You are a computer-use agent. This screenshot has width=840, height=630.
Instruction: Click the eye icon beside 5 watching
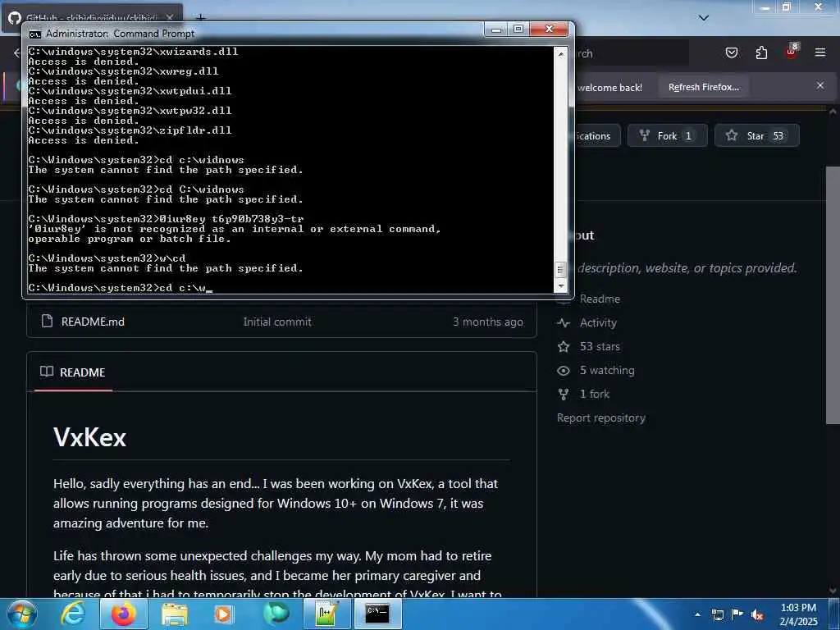563,370
